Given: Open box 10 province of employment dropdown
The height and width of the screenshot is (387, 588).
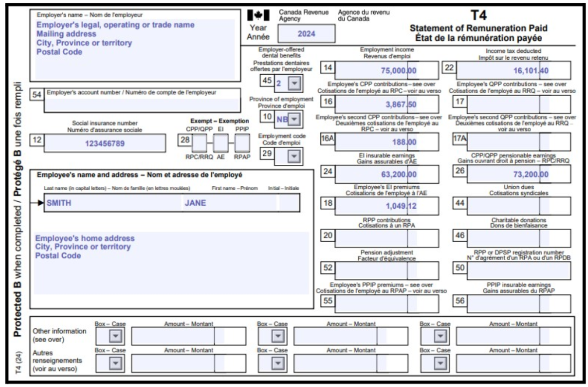Looking at the screenshot, I should click(294, 119).
